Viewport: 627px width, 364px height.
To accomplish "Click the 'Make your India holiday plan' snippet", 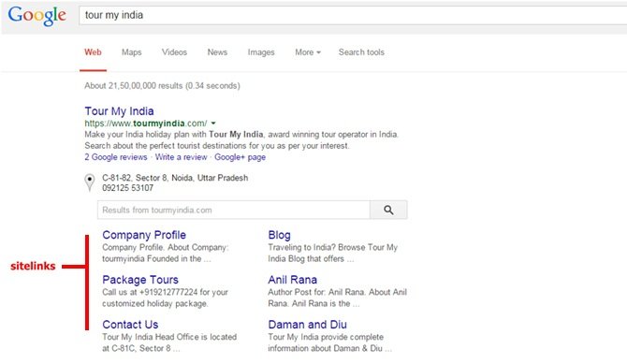I will (241, 140).
